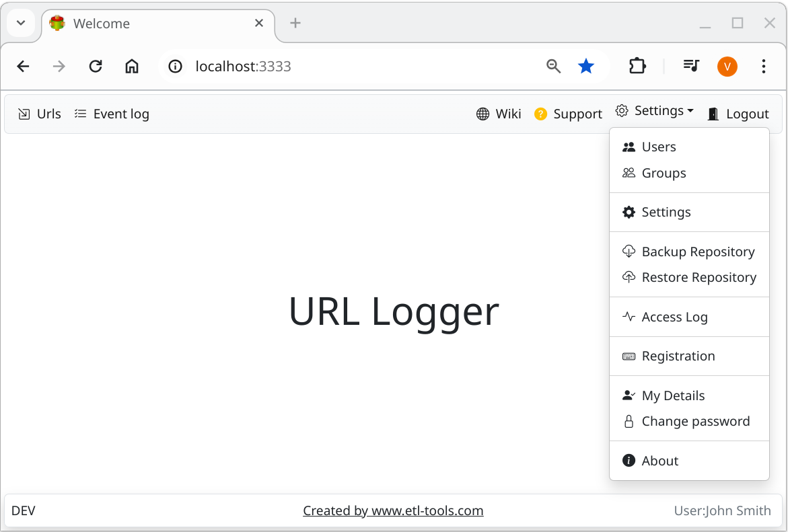This screenshot has width=788, height=532.
Task: Click the User:John Smith footer text
Action: 722,510
